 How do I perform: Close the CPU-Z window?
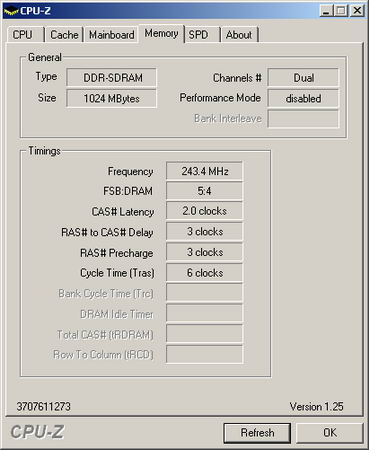click(357, 11)
